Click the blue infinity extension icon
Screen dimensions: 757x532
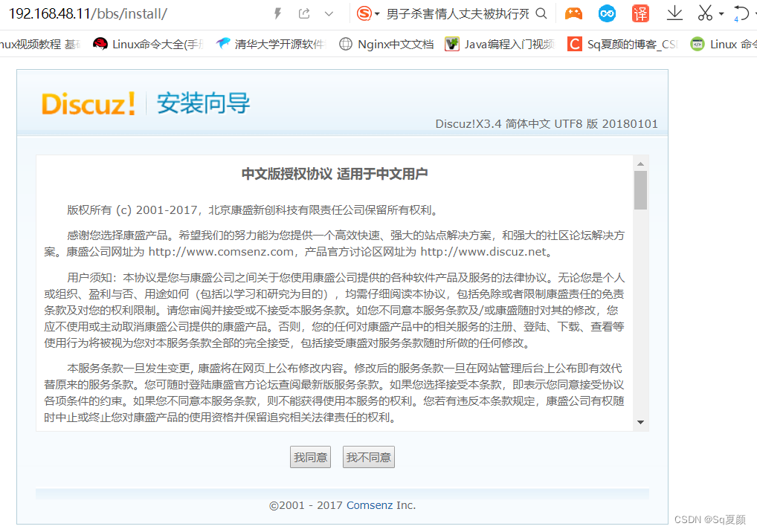(x=607, y=13)
